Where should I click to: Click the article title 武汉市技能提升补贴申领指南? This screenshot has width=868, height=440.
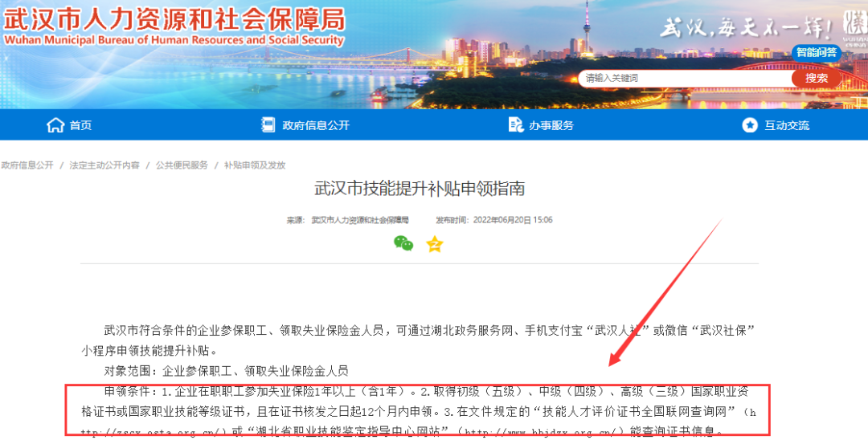pos(419,189)
